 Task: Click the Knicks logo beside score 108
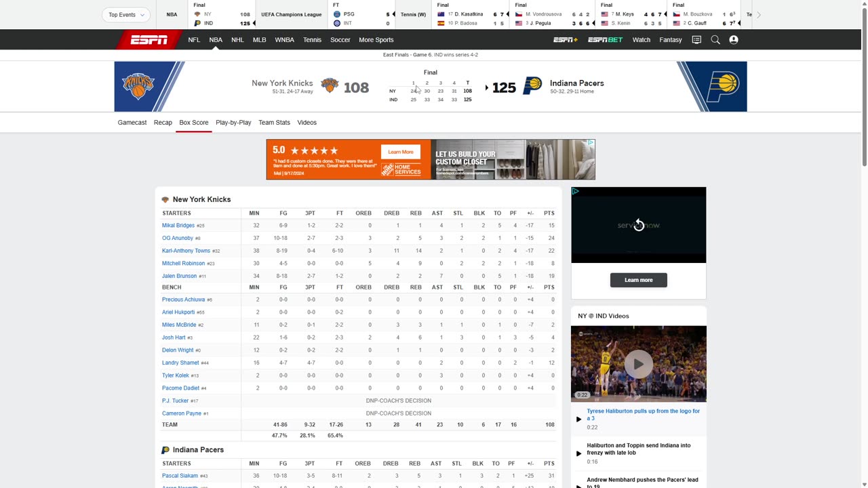tap(330, 86)
